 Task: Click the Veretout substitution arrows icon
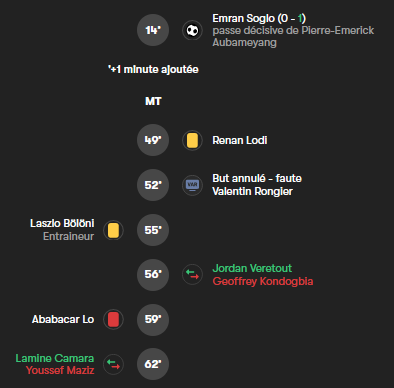coord(192,275)
